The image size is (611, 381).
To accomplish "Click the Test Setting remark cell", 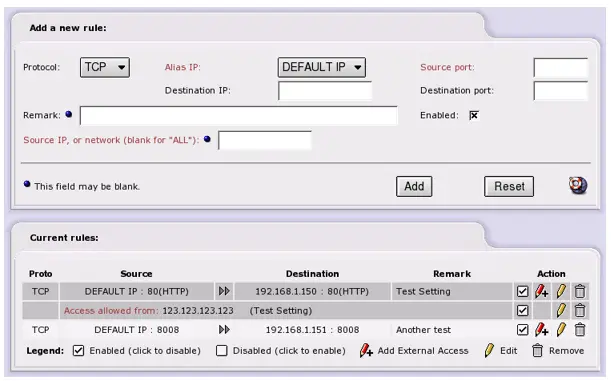I will 452,291.
